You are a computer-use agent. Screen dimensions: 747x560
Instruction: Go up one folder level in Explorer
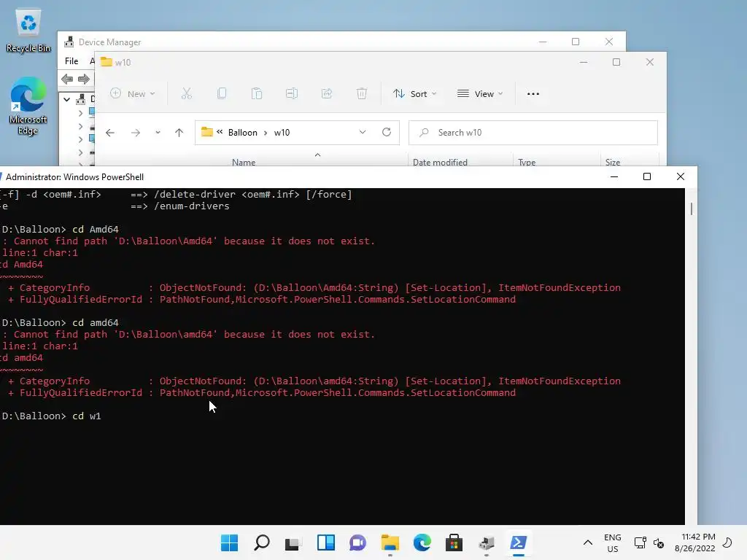[x=179, y=133]
